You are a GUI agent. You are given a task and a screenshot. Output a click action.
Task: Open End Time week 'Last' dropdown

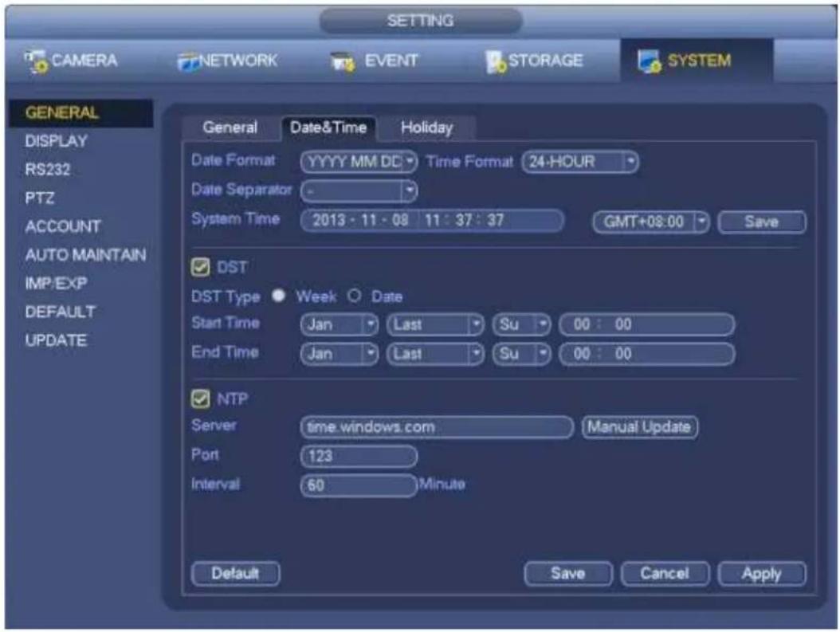pos(435,354)
